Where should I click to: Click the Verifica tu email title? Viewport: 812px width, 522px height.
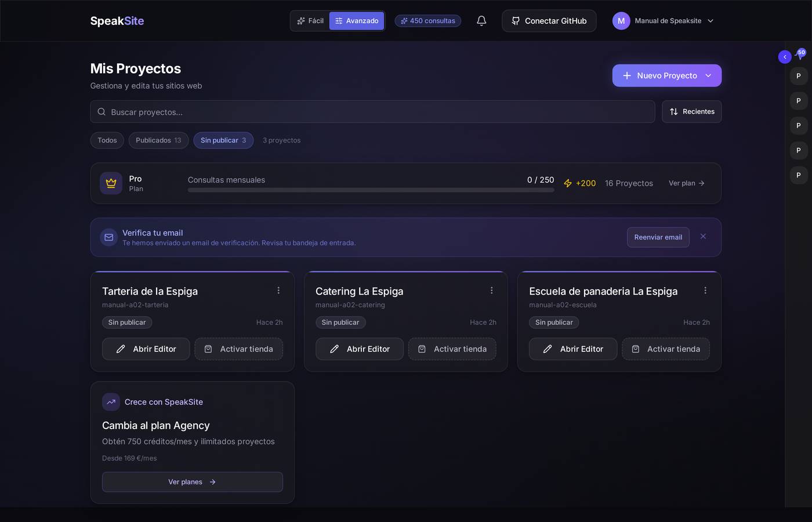[153, 233]
